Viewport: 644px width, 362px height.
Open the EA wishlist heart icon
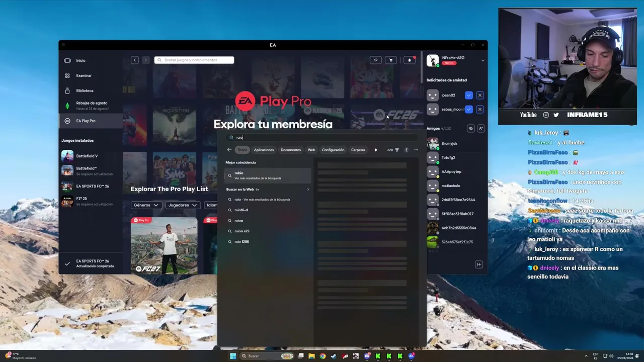pyautogui.click(x=376, y=60)
